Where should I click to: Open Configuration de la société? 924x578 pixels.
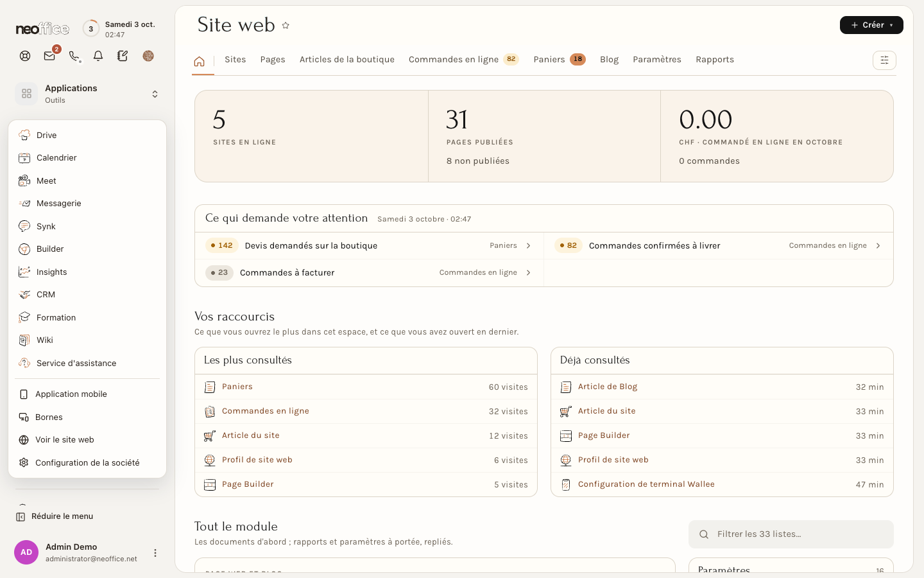87,463
